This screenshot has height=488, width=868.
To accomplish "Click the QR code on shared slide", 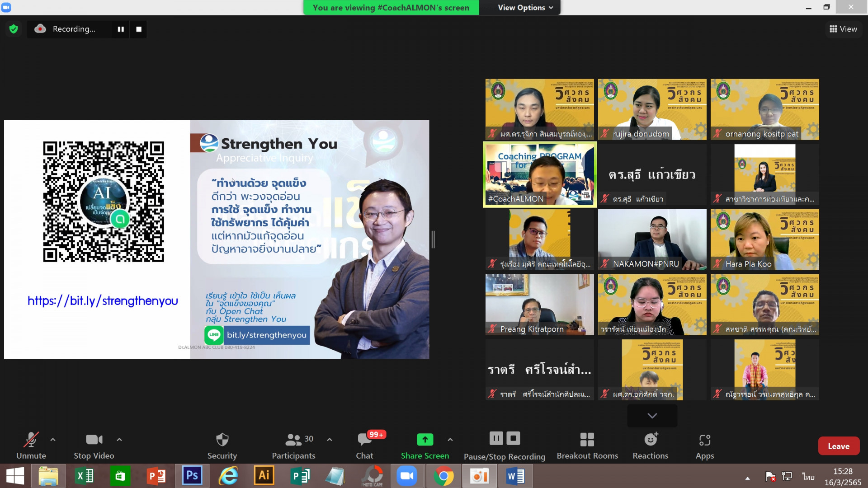I will [x=104, y=202].
